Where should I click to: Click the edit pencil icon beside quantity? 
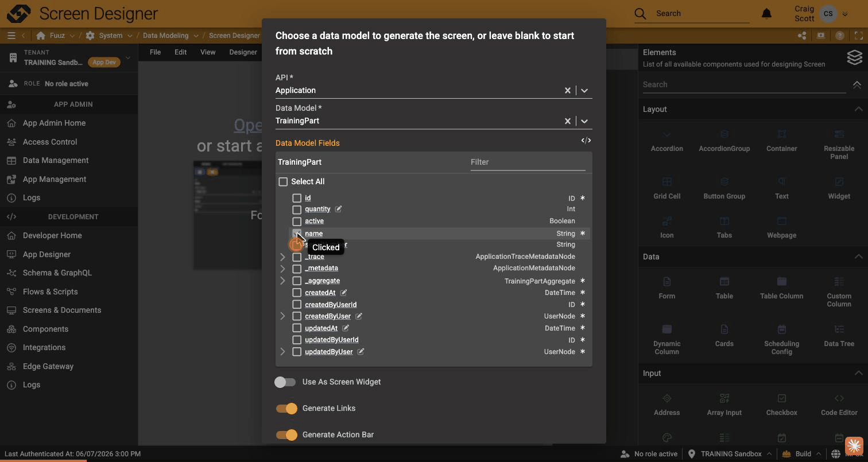coord(338,209)
